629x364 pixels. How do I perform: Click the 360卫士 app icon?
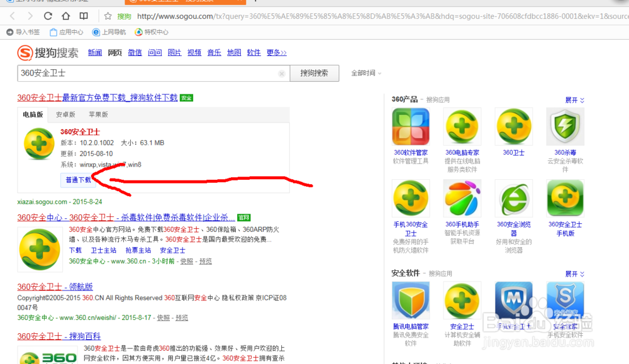514,127
